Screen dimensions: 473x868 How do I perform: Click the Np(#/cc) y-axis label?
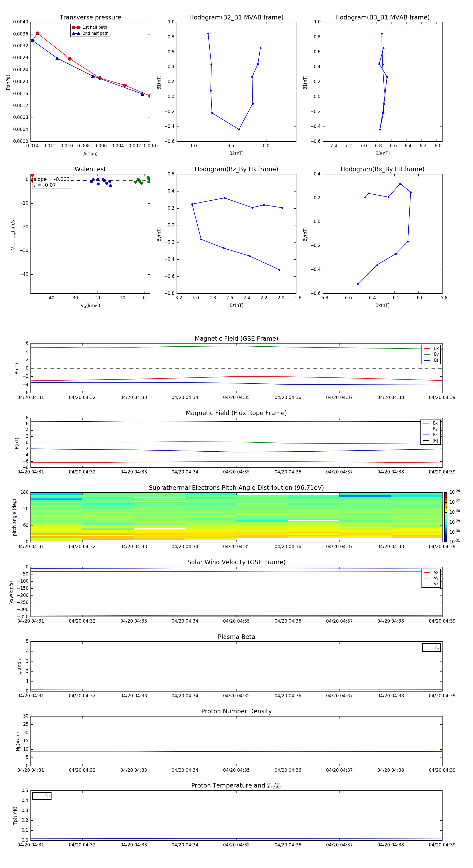(x=18, y=741)
